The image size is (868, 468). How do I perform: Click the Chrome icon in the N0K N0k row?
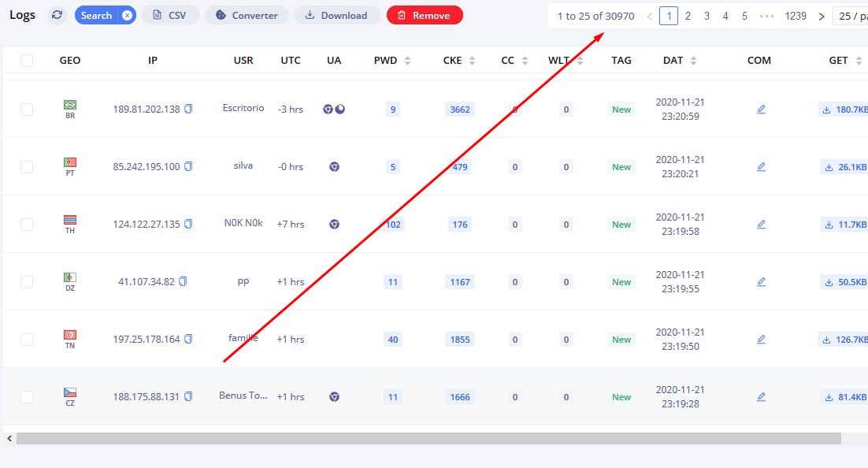pos(334,225)
